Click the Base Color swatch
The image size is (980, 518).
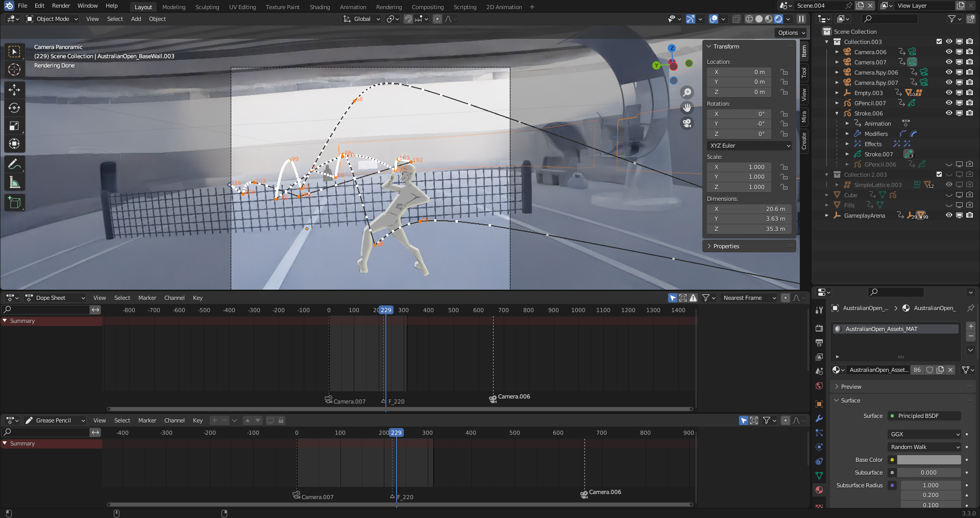(928, 460)
